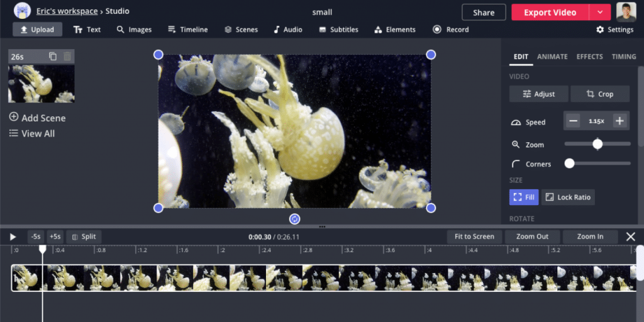Start the Record tool
644x322 pixels.
(450, 30)
